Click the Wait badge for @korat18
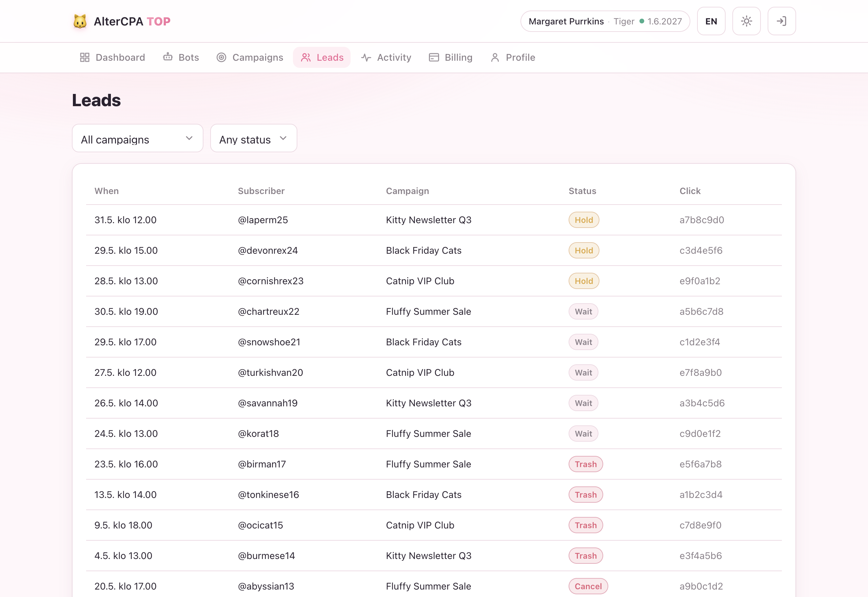Viewport: 868px width, 597px height. (583, 434)
